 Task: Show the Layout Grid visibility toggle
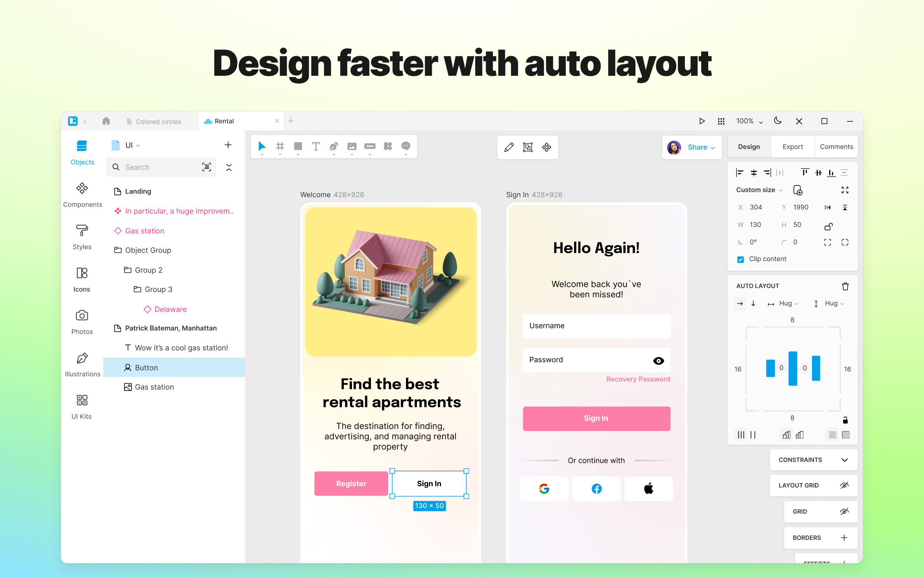point(844,485)
